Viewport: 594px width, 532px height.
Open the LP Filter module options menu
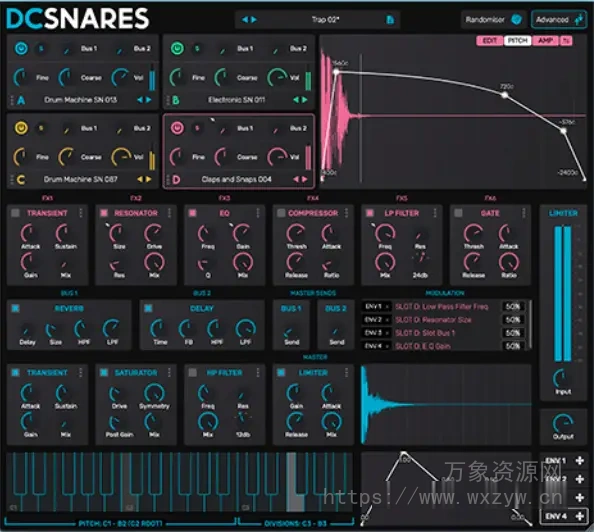click(x=435, y=213)
